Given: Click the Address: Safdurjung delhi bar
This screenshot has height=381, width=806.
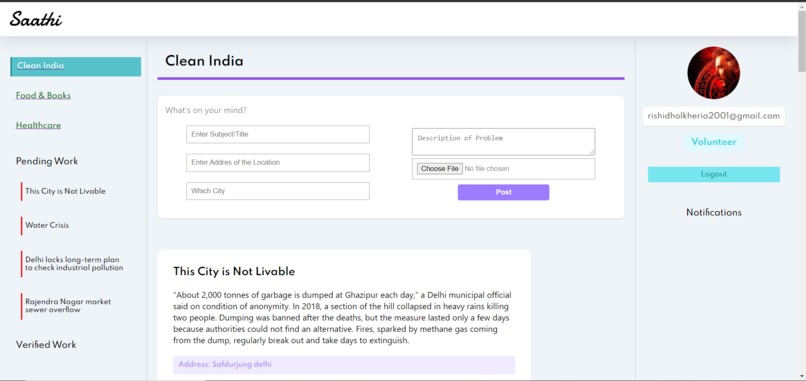Looking at the screenshot, I should [x=344, y=365].
